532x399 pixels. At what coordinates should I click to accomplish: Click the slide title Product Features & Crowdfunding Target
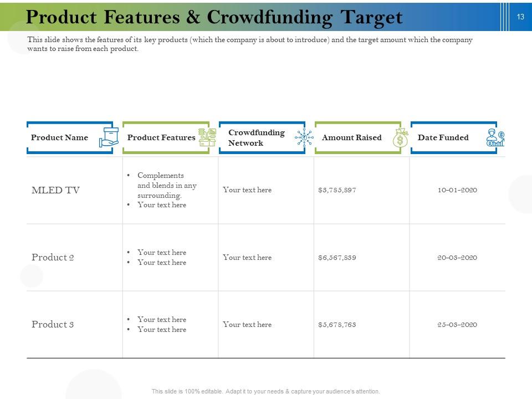pyautogui.click(x=215, y=17)
